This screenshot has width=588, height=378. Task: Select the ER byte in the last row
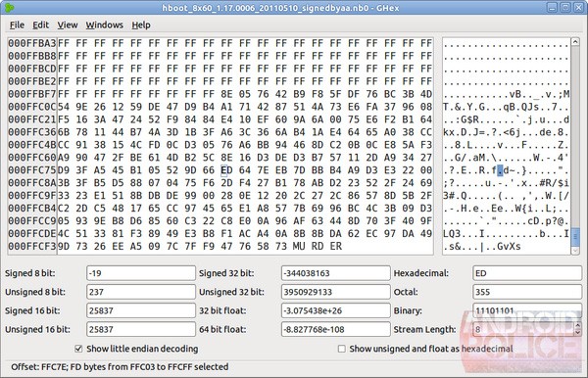[x=335, y=247]
